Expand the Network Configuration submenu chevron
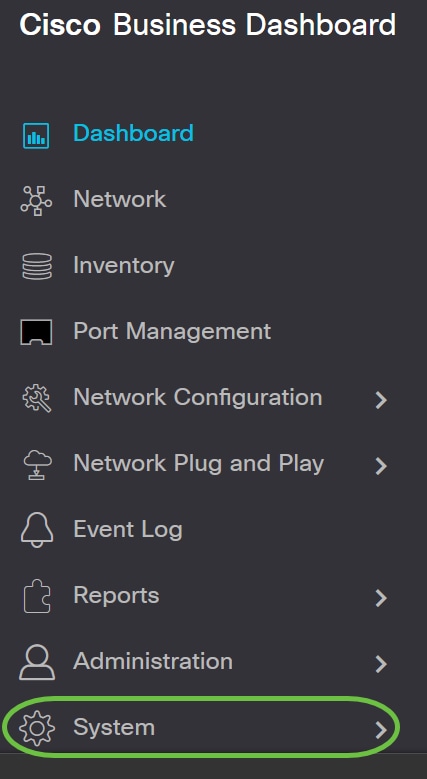The width and height of the screenshot is (427, 779). 381,400
